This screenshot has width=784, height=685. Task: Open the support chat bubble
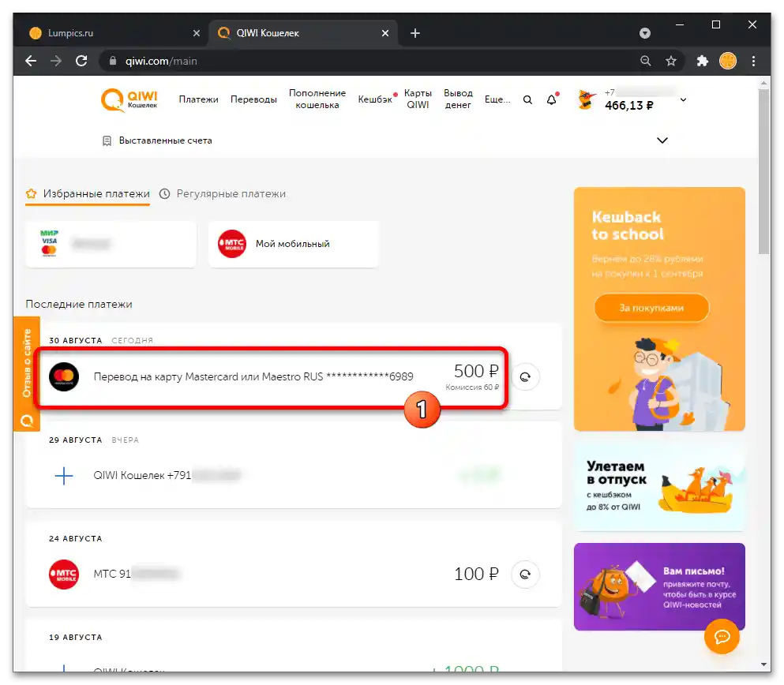722,637
